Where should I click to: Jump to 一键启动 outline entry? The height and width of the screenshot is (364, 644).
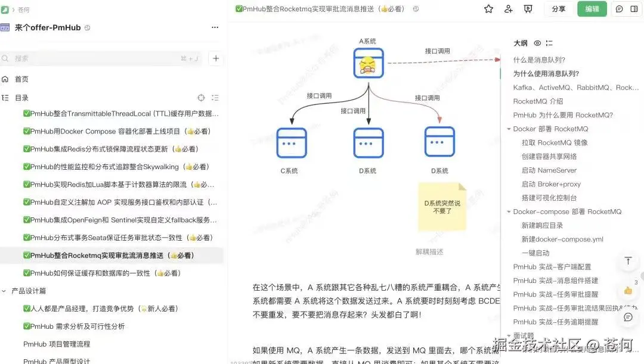pyautogui.click(x=535, y=253)
